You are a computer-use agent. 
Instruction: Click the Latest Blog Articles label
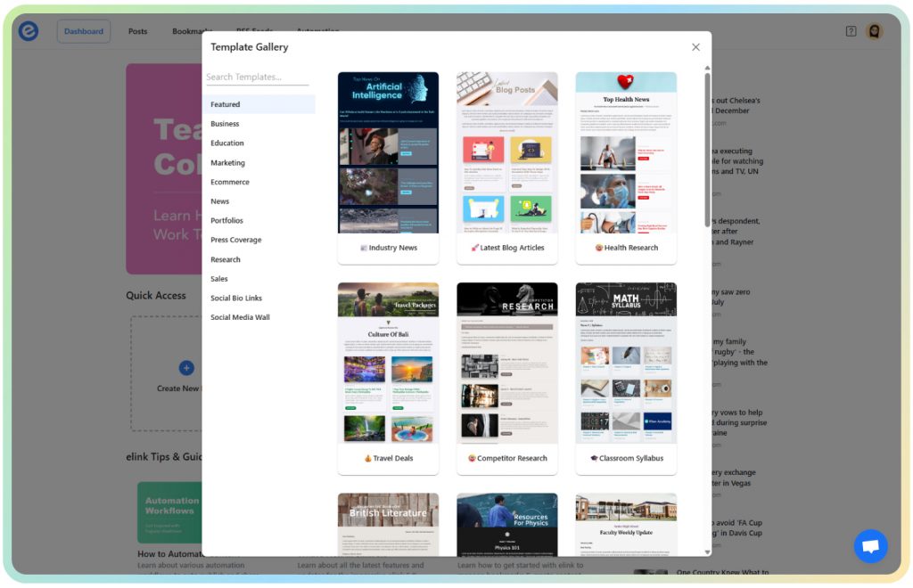(507, 248)
